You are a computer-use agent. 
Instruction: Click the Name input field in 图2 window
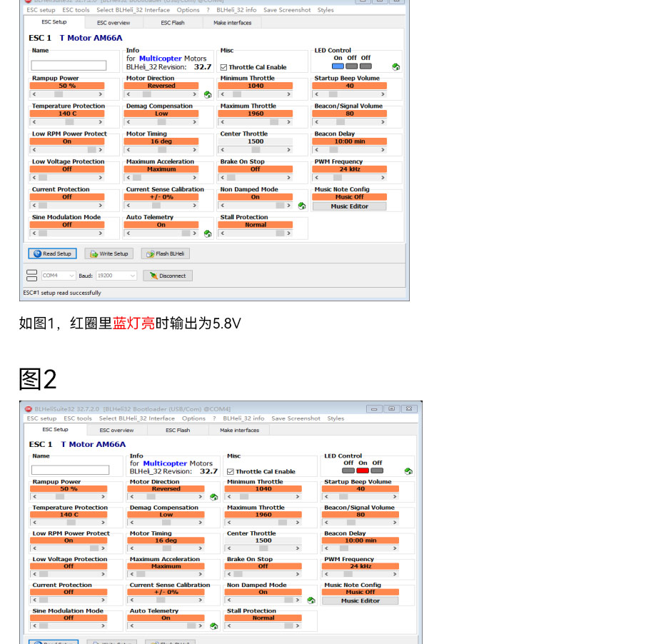[x=70, y=470]
